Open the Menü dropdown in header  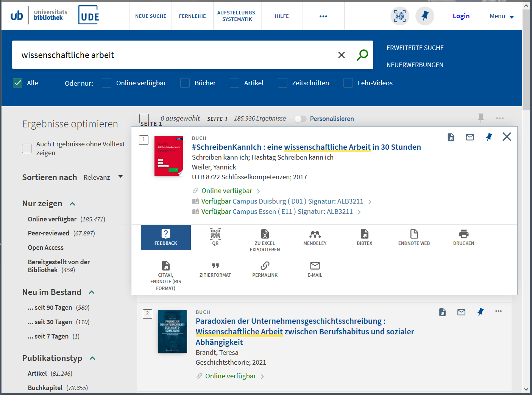point(501,16)
